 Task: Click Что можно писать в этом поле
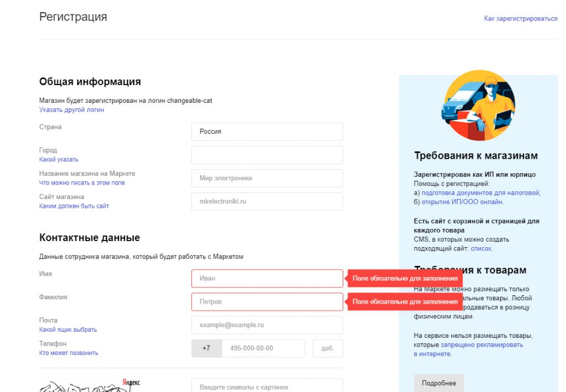82,182
